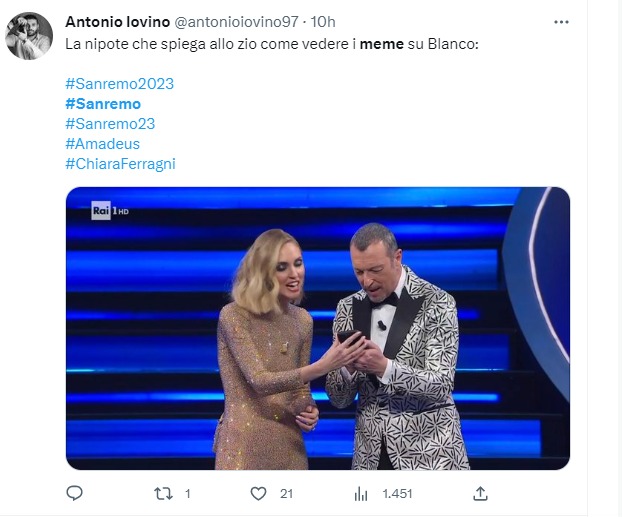Click the bold word "meme" in tweet text
This screenshot has height=517, width=622.
click(381, 45)
